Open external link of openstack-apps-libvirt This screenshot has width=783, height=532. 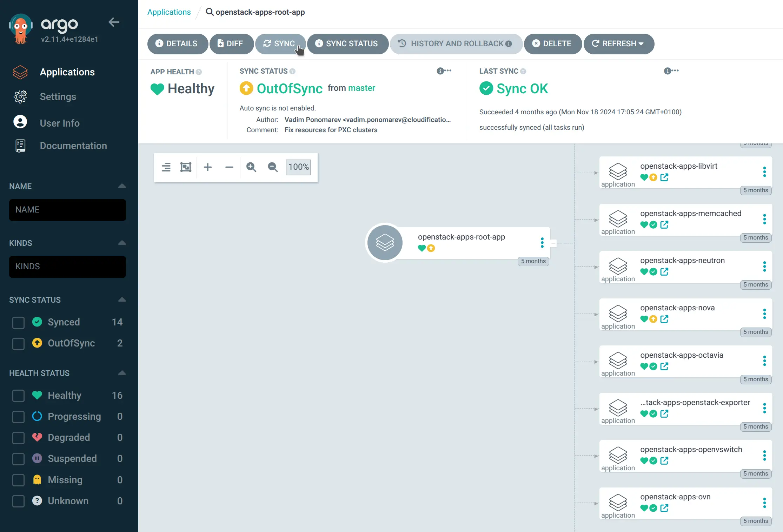[x=664, y=177]
